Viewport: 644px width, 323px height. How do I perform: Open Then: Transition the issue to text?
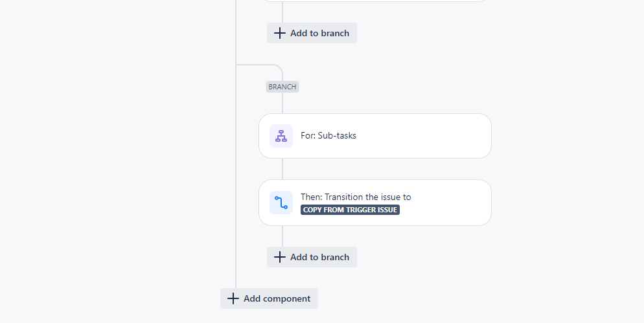[x=356, y=197]
